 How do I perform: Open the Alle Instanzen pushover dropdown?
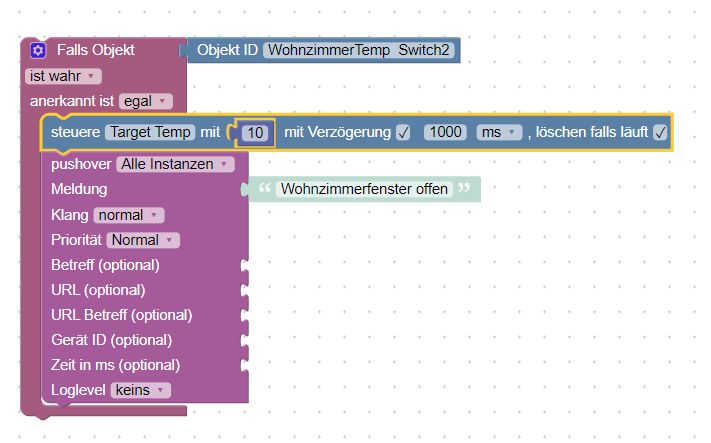coord(175,164)
